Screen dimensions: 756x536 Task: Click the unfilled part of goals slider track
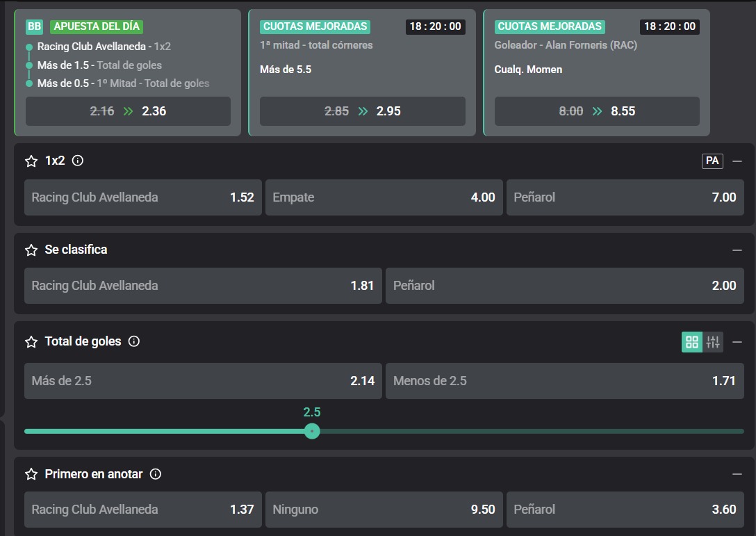coord(532,431)
